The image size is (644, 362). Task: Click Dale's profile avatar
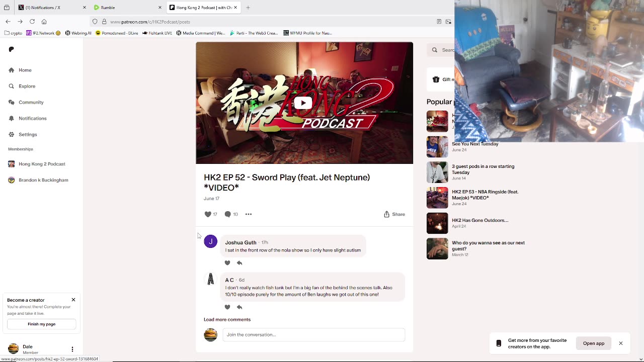point(14,348)
